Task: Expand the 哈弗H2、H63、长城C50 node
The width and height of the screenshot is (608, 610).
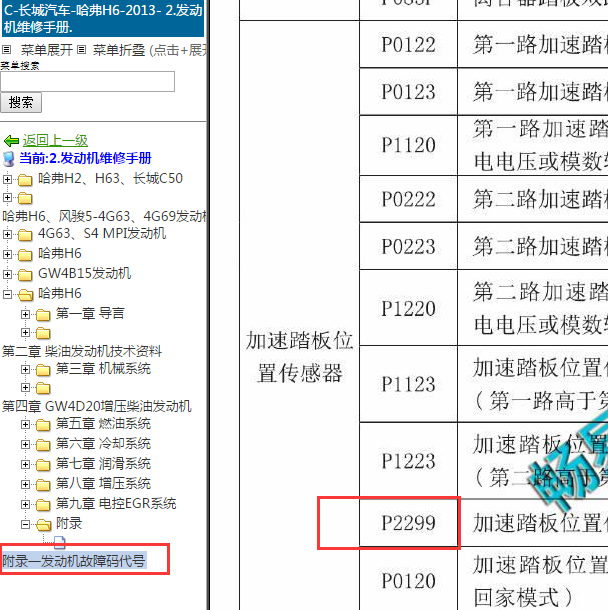Action: click(7, 179)
